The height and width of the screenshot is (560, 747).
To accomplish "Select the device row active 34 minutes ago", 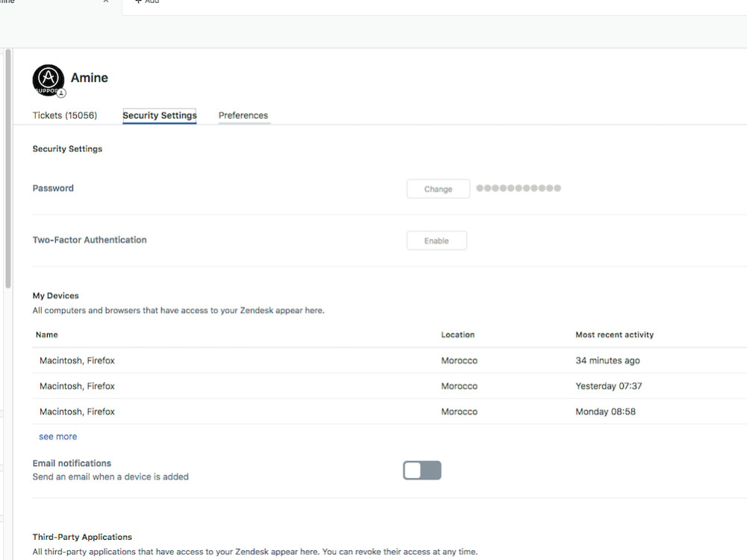I will click(390, 361).
